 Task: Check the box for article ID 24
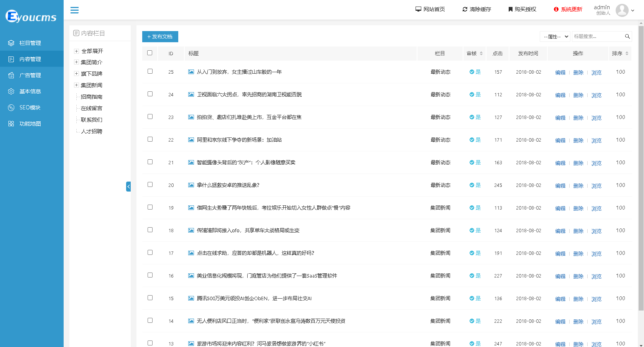click(x=150, y=94)
